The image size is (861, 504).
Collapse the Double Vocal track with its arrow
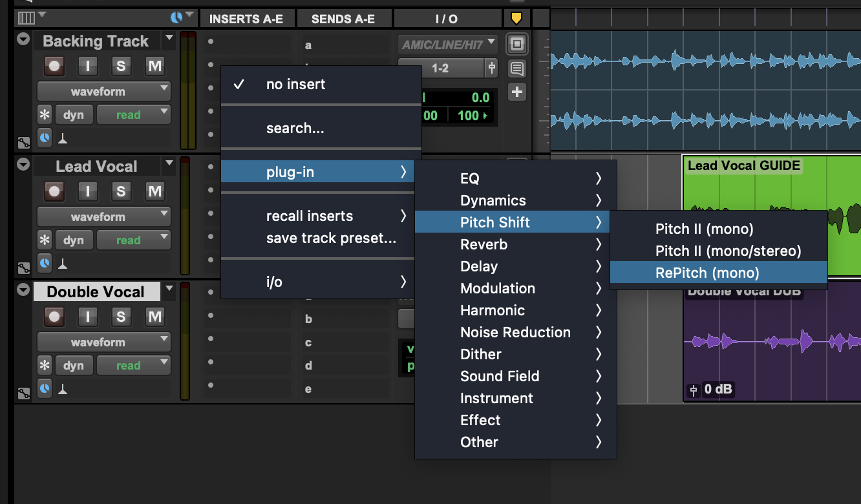[x=23, y=290]
